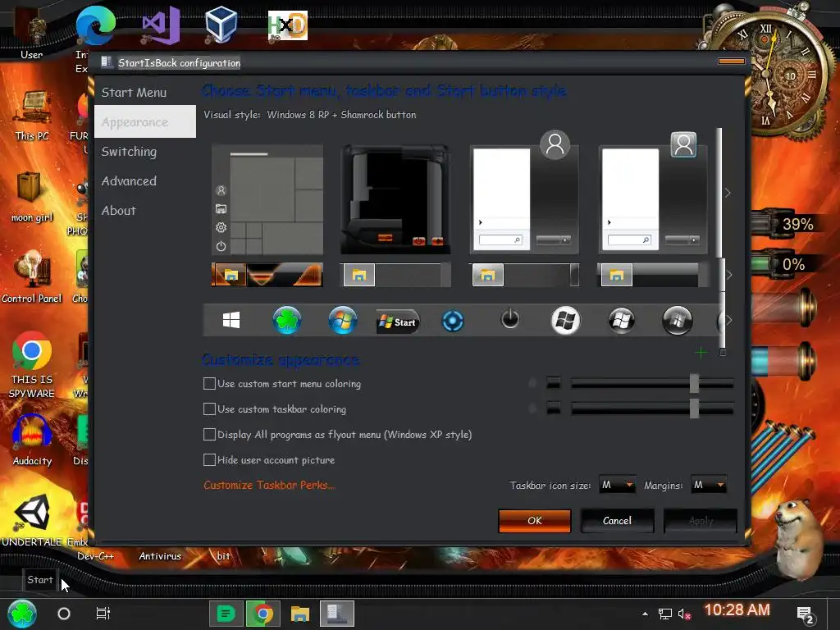The width and height of the screenshot is (840, 630).
Task: Confirm with the OK button
Action: [535, 521]
